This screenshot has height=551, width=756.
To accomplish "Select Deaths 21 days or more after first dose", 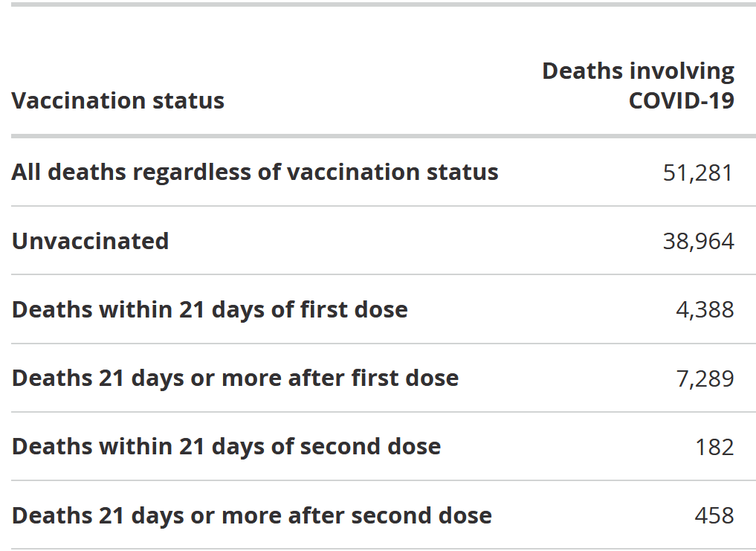I will pyautogui.click(x=236, y=378).
